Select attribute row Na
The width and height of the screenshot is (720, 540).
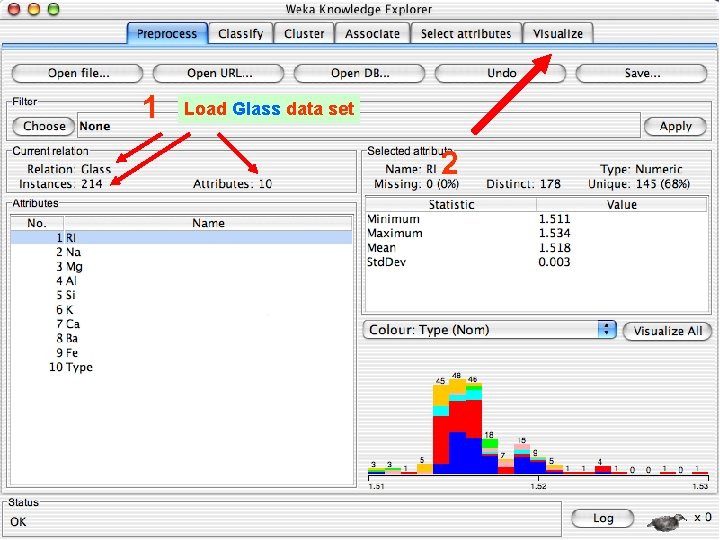[181, 252]
